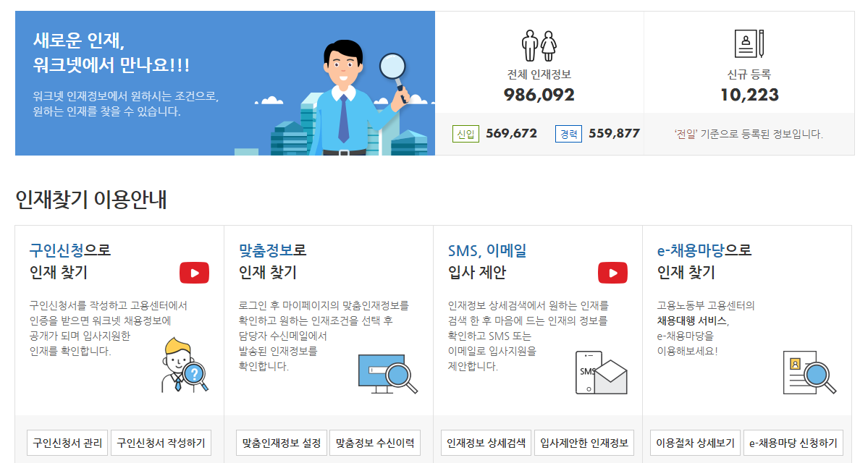Open 구인신청서 작성하기 button
The width and height of the screenshot is (868, 463).
161,443
